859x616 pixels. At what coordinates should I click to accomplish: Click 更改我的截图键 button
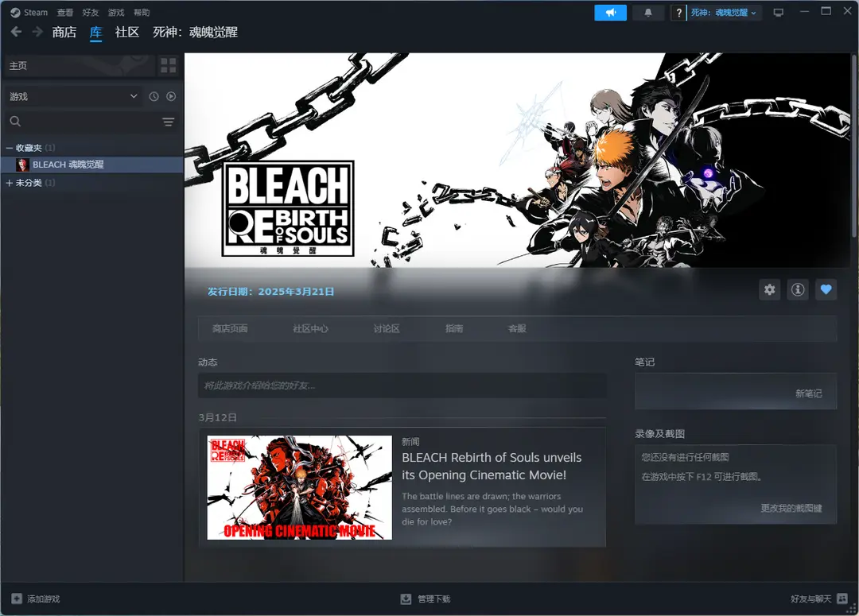tap(791, 508)
